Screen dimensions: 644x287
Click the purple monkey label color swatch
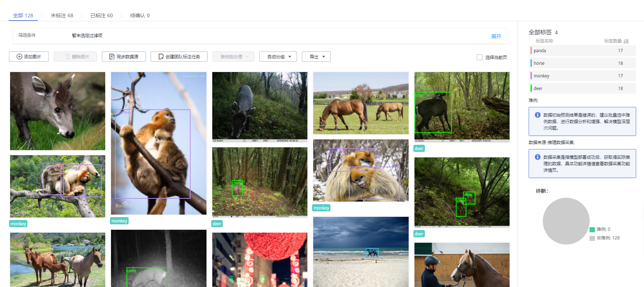(531, 76)
